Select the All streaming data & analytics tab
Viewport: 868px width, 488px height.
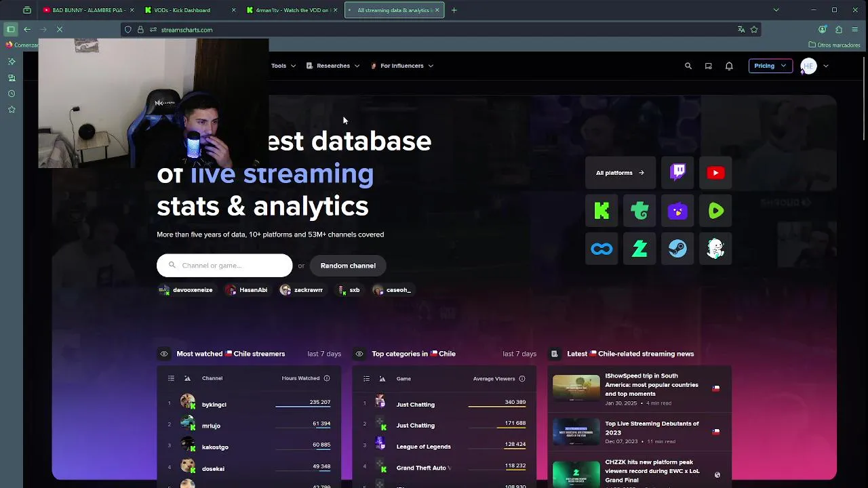[395, 10]
